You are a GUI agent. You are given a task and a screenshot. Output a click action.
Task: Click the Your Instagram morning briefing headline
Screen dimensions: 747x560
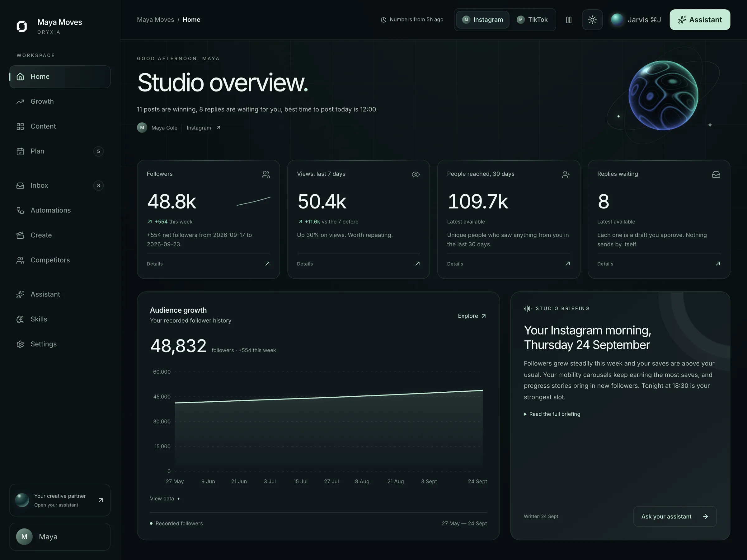(588, 338)
